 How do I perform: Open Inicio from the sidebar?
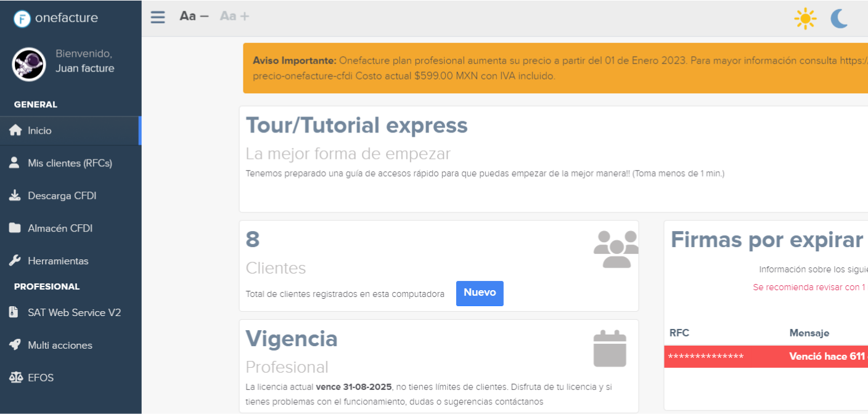pyautogui.click(x=39, y=131)
